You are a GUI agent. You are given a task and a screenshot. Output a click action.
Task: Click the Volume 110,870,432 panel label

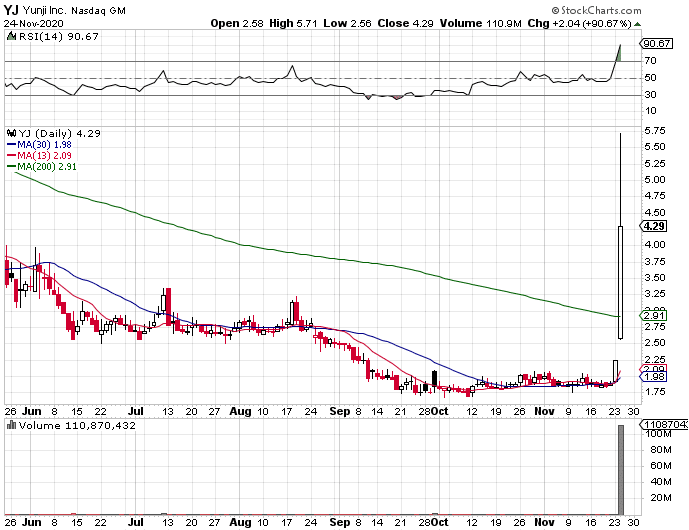point(77,425)
